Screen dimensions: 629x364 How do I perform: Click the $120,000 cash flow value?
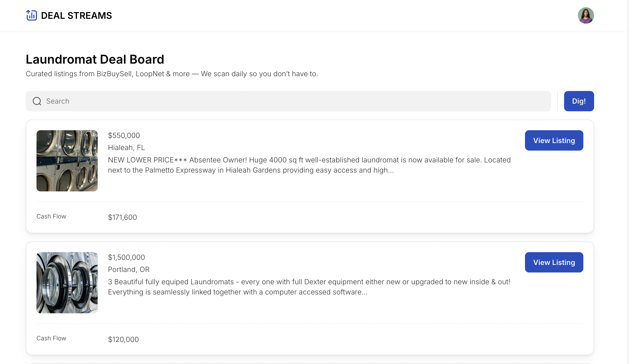123,340
